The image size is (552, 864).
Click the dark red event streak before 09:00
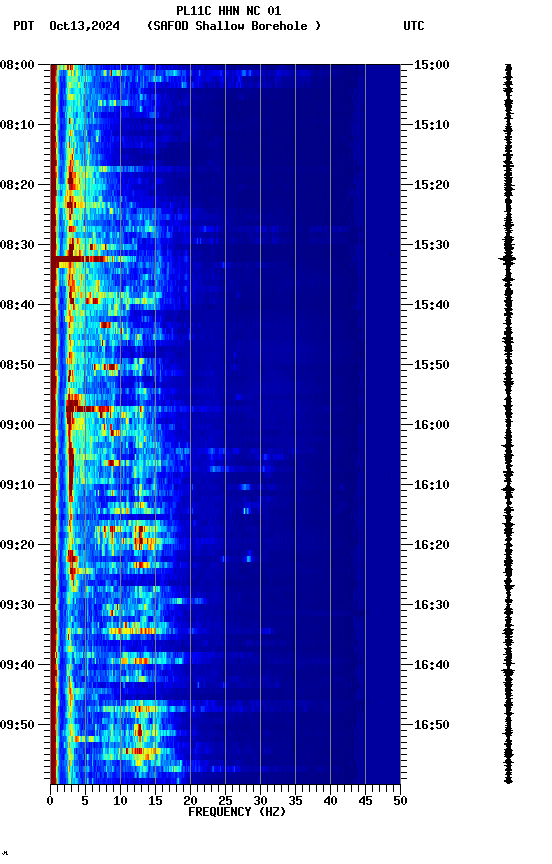88,409
